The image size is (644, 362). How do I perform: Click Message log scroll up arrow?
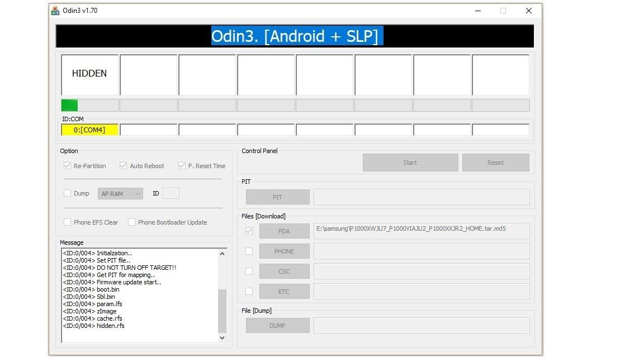[x=222, y=254]
